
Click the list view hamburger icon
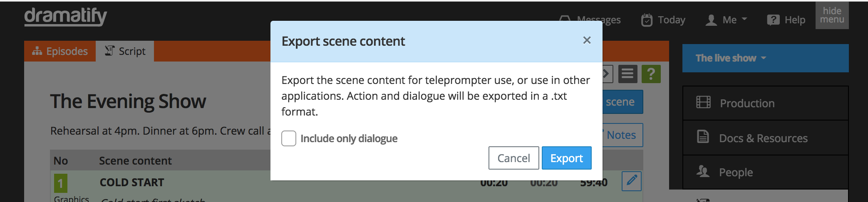[x=627, y=74]
